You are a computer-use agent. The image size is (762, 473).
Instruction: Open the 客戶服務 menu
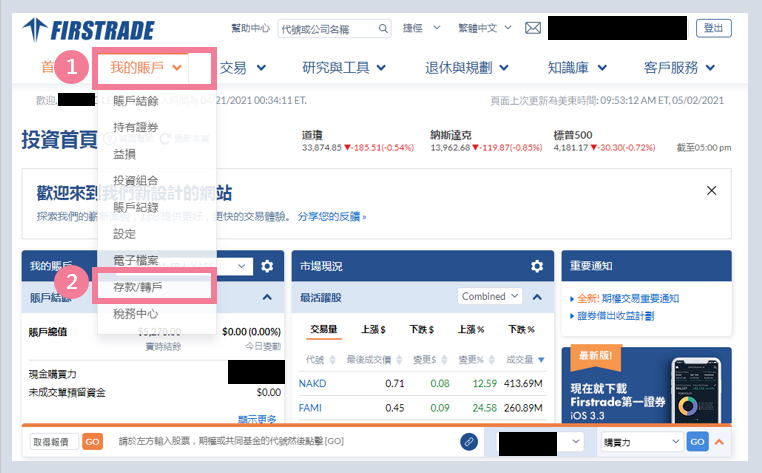pos(679,68)
